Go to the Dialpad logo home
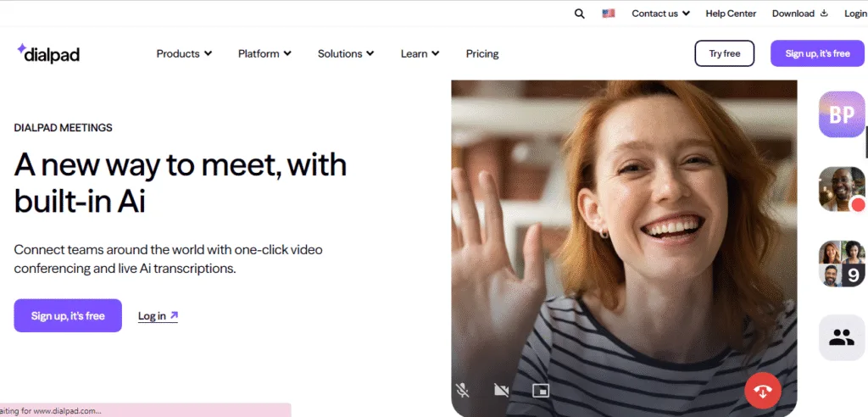This screenshot has height=417, width=868. point(48,53)
